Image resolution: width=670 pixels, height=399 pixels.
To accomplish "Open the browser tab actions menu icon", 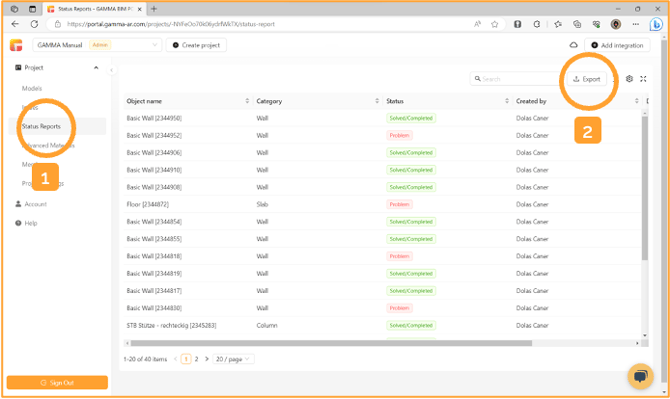I will pyautogui.click(x=32, y=9).
